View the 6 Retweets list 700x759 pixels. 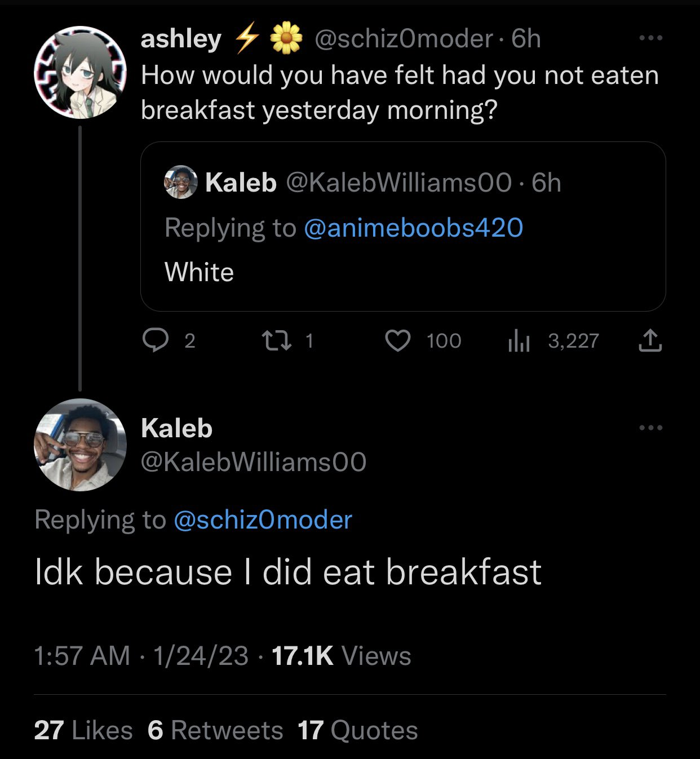pos(215,730)
